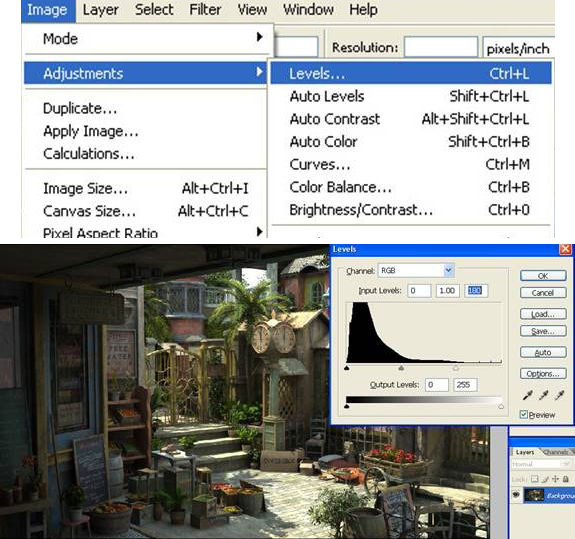
Task: Expand the Mode submenu arrow
Action: pyautogui.click(x=260, y=37)
